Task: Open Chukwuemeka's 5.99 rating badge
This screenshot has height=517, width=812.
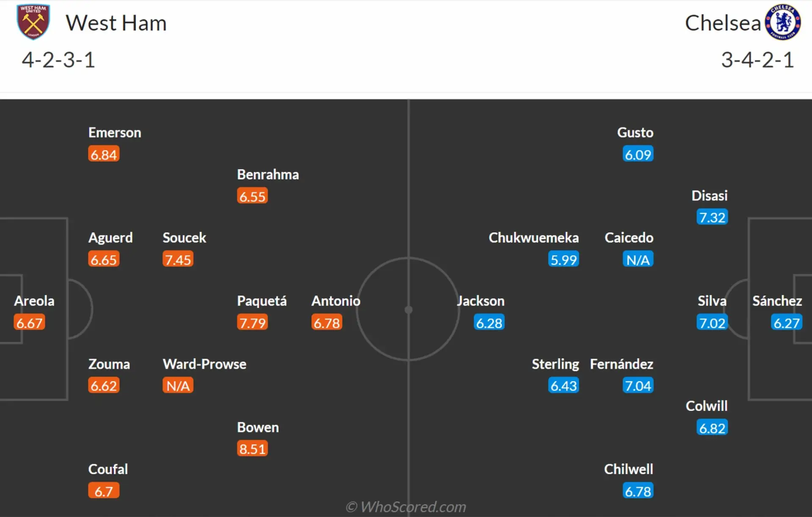Action: click(x=564, y=259)
